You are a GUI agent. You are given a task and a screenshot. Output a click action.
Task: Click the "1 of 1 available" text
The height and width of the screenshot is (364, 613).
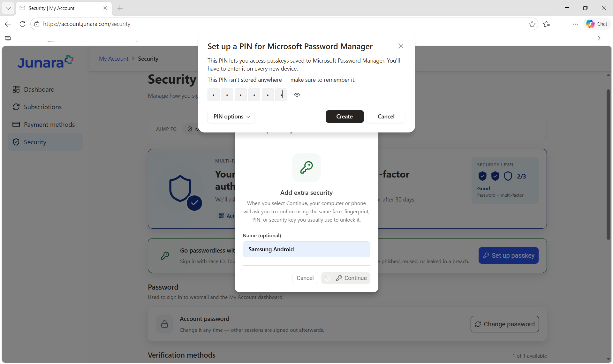(x=530, y=356)
